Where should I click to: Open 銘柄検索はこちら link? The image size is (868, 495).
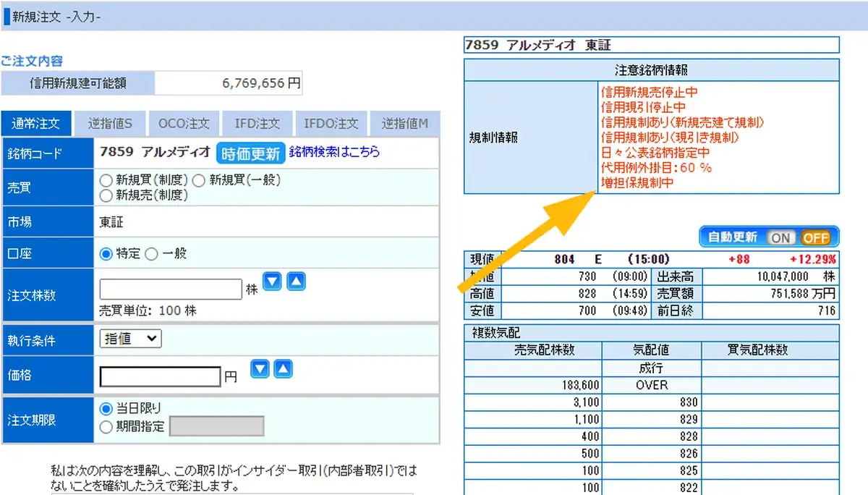334,152
